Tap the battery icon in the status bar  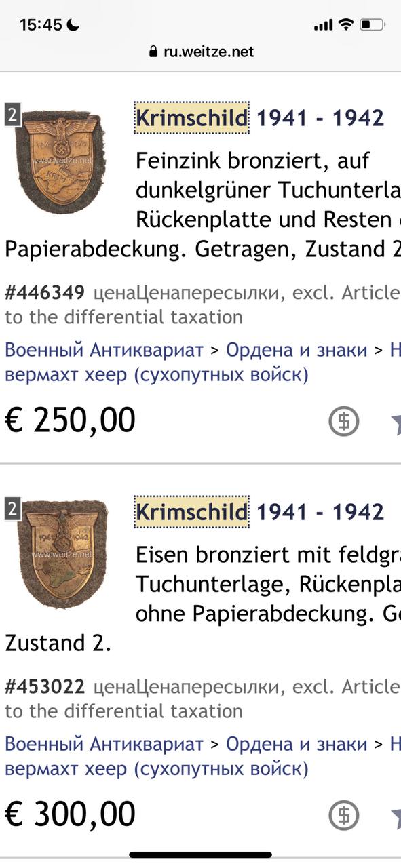pos(373,25)
